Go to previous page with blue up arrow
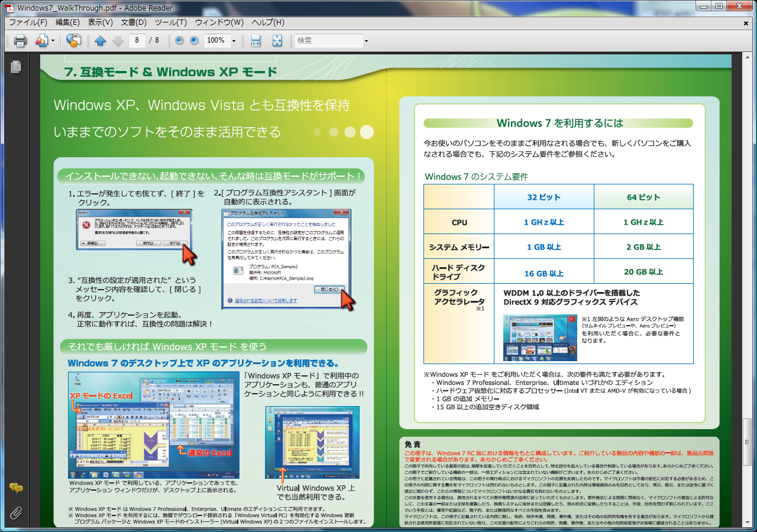The height and width of the screenshot is (532, 757). (100, 41)
